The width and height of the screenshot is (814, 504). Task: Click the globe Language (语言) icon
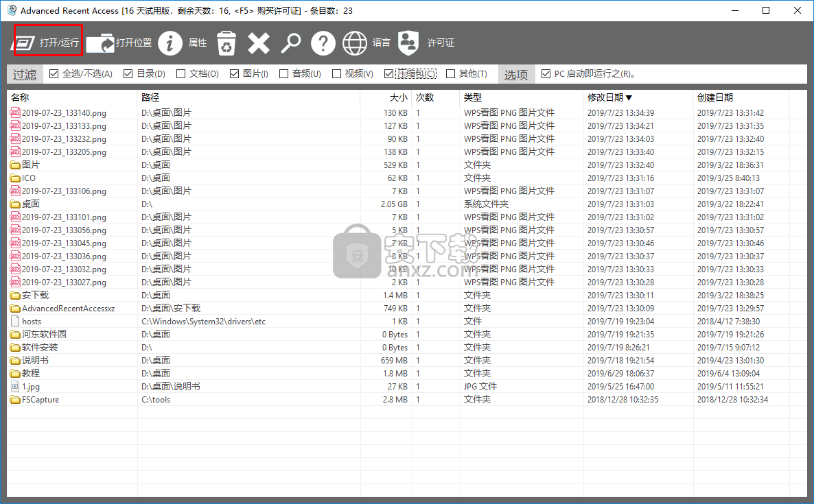(x=355, y=43)
